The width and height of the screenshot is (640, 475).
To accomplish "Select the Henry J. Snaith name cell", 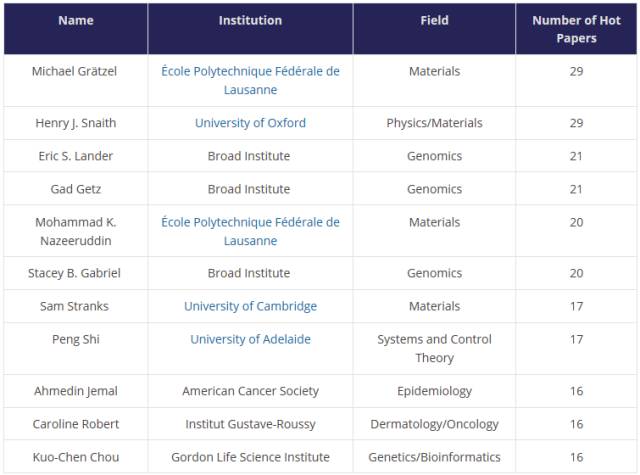I will pyautogui.click(x=76, y=123).
